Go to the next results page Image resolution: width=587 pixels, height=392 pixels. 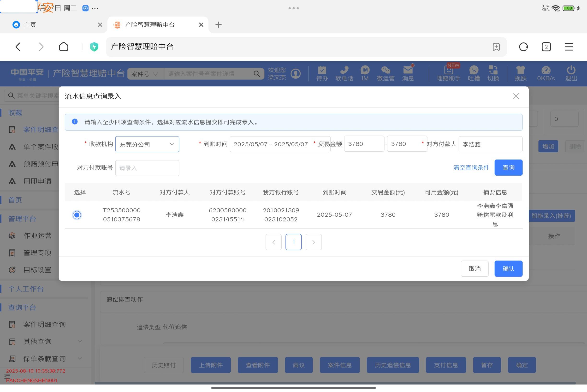click(314, 242)
